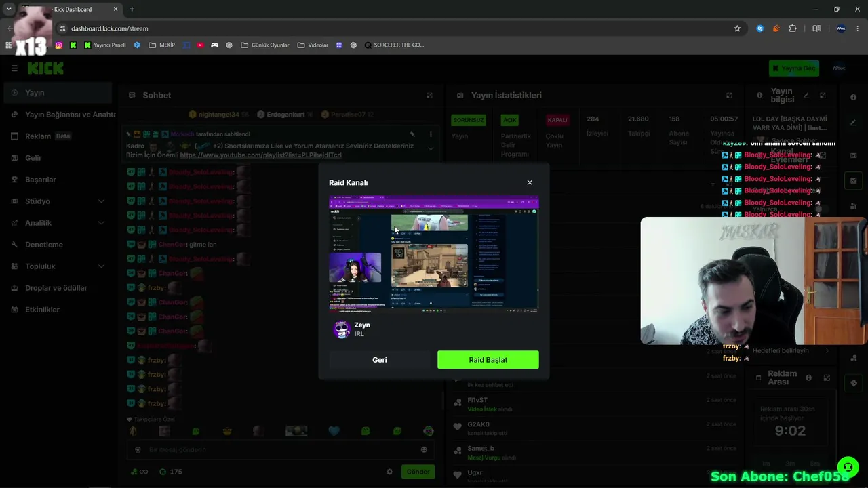
Task: Open Yayın in the sidebar
Action: pos(57,93)
